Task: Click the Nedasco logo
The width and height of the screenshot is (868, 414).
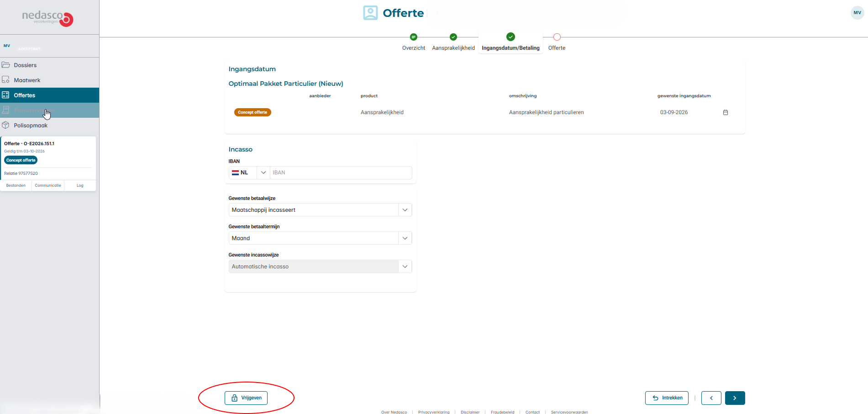Action: coord(47,18)
